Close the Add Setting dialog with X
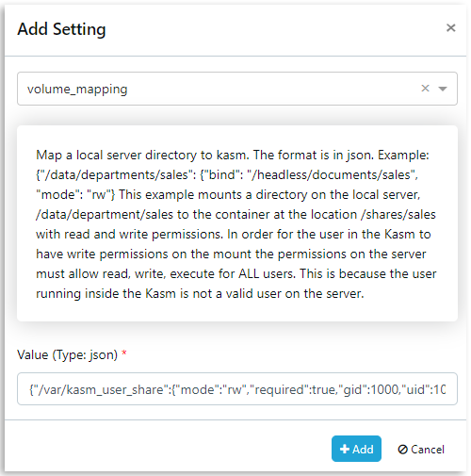 (x=450, y=28)
